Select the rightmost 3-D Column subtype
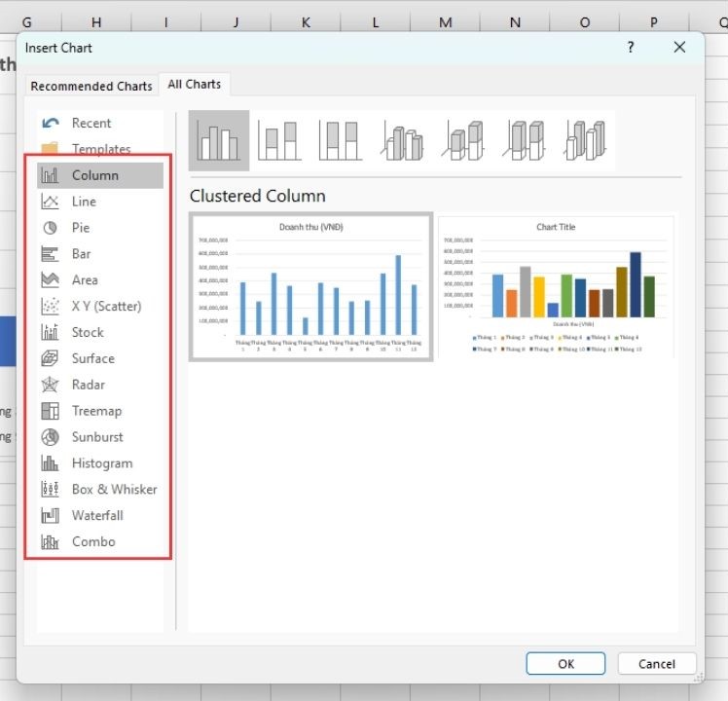 point(587,141)
